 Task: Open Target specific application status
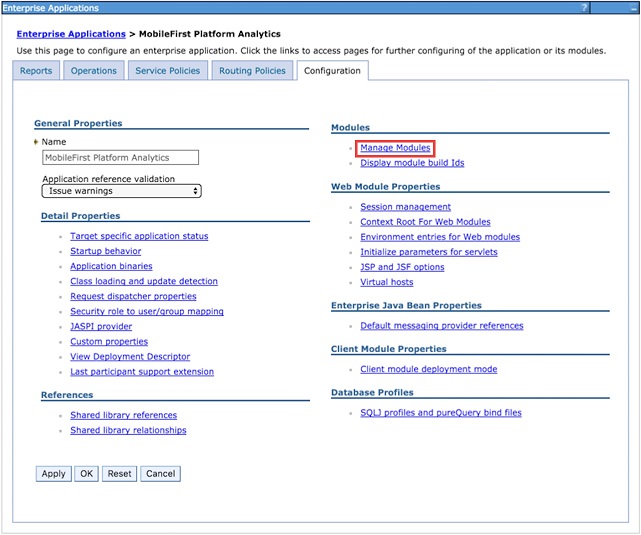[139, 236]
